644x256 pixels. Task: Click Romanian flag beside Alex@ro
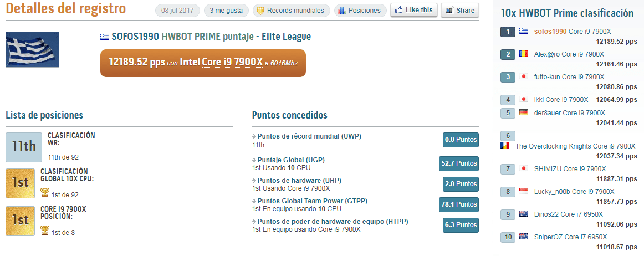[x=524, y=54]
